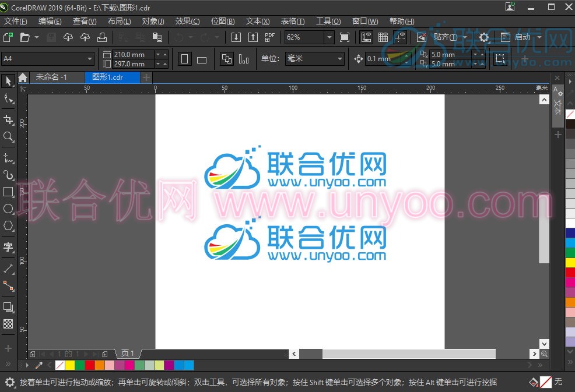Screen dimensions: 575x392
Task: Open the 文件 menu
Action: coord(15,21)
